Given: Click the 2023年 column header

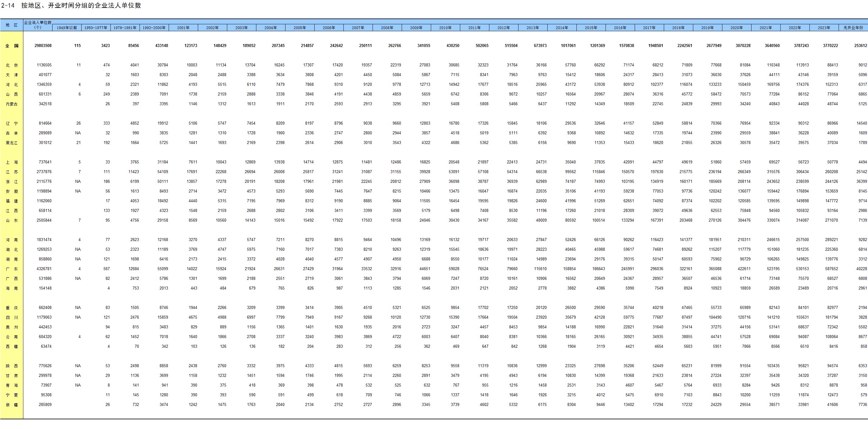Looking at the screenshot, I should (x=824, y=28).
